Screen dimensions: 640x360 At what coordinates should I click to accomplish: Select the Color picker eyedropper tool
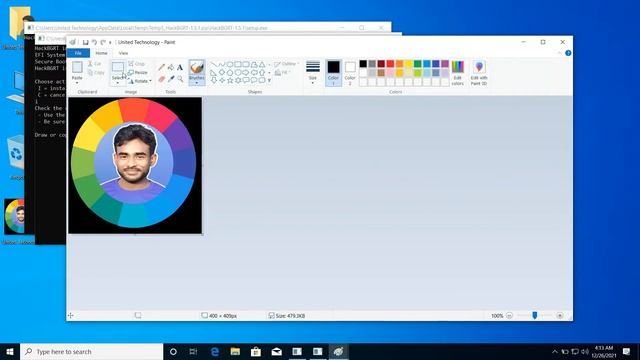pos(171,79)
